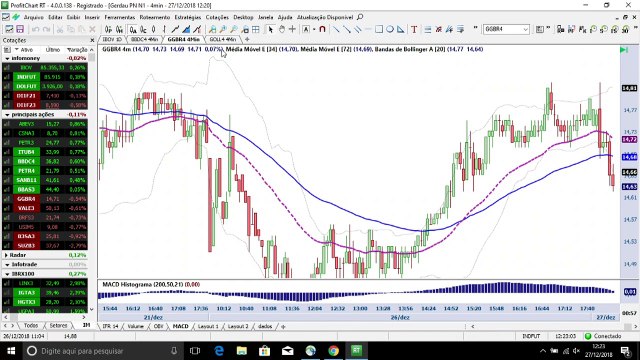Click the green go-to-end arrow on chart
The height and width of the screenshot is (360, 640).
coord(624,50)
